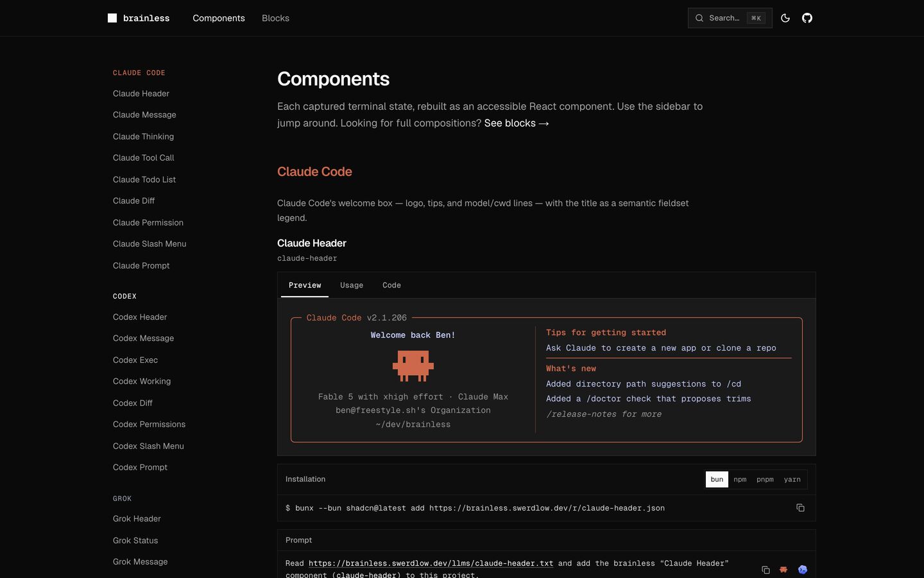Go to Codex Header in sidebar
924x578 pixels.
pos(140,317)
